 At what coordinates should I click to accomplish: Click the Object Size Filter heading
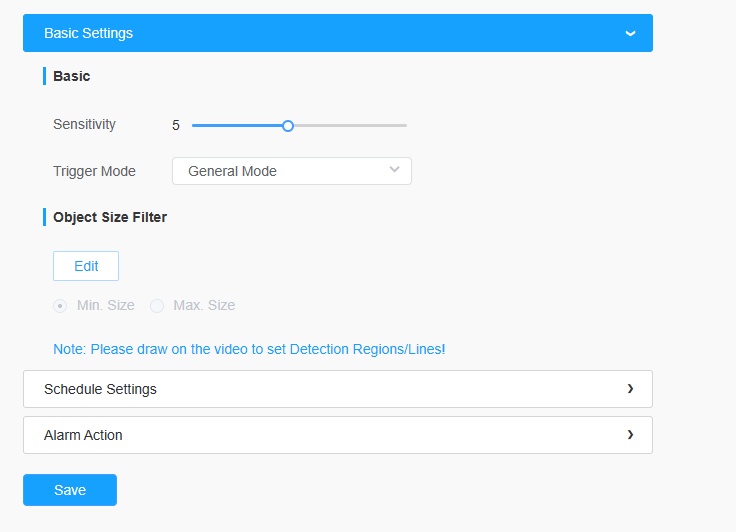110,217
